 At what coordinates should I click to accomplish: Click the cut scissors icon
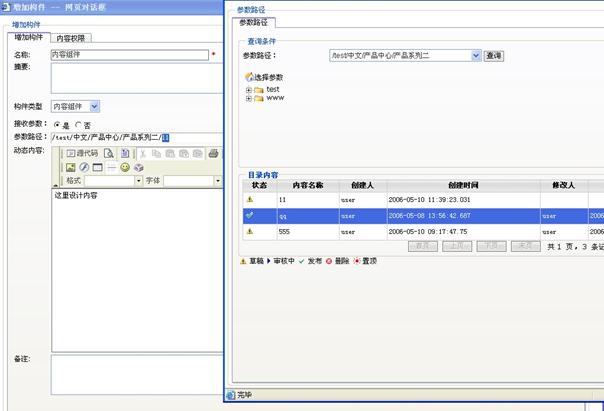tap(143, 153)
